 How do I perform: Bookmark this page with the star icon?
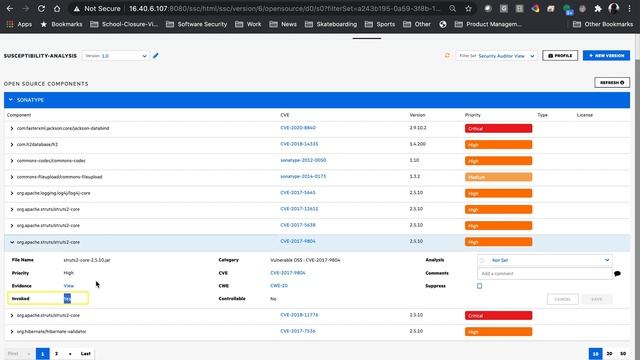click(468, 9)
